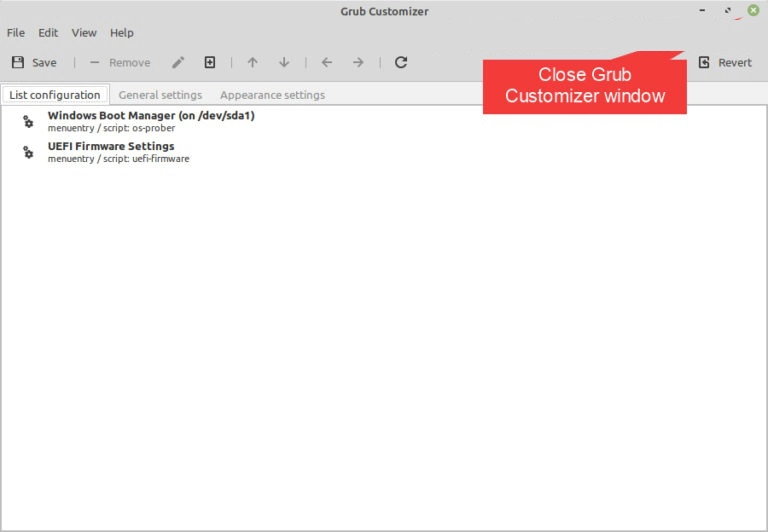The width and height of the screenshot is (768, 532).
Task: Click the pencil edit icon
Action: tap(178, 62)
